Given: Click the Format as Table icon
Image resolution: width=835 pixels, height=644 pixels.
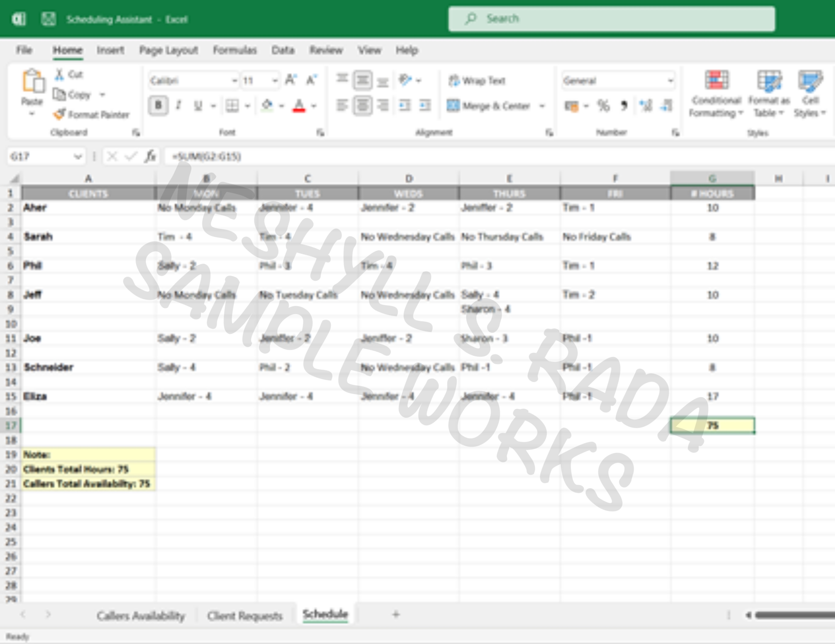Looking at the screenshot, I should click(769, 80).
